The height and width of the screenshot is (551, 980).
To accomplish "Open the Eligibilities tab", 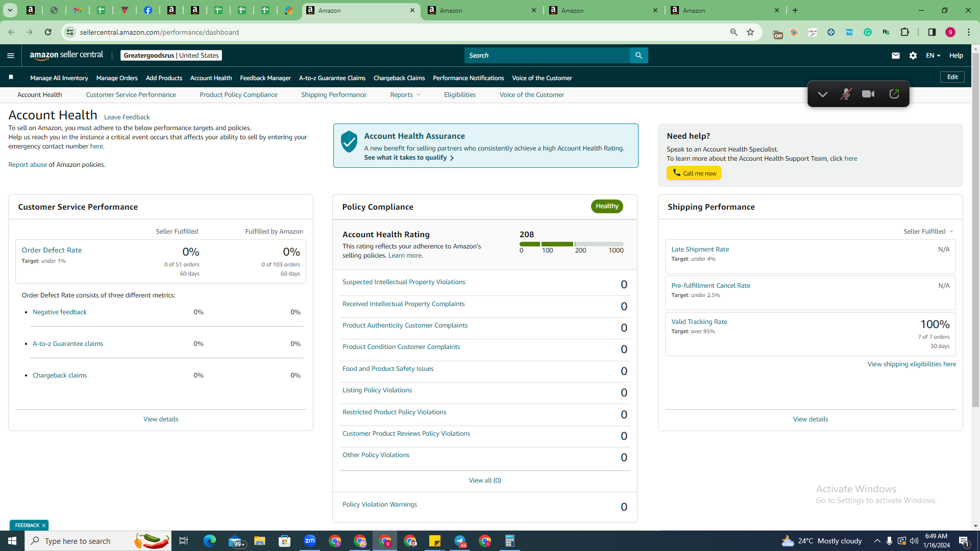I will point(460,95).
